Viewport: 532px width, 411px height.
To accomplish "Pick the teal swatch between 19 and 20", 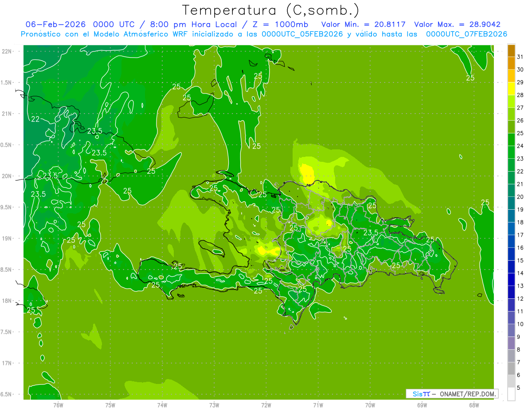I will point(511,203).
